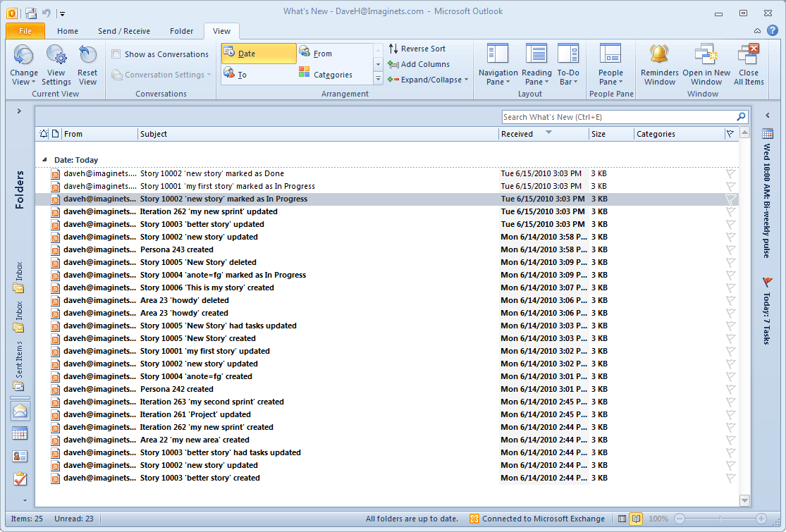The height and width of the screenshot is (532, 786).
Task: Open Expand/Collapse dropdown
Action: (428, 80)
